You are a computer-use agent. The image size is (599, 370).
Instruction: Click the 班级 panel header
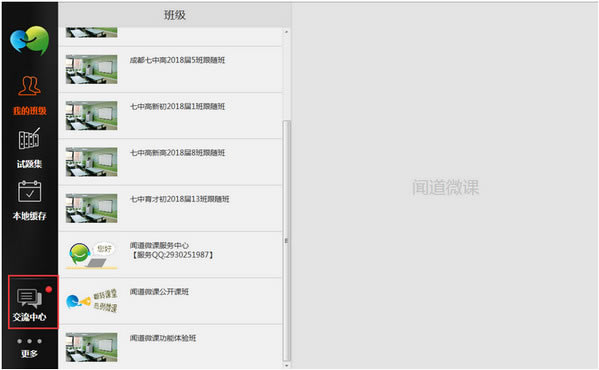[x=175, y=15]
